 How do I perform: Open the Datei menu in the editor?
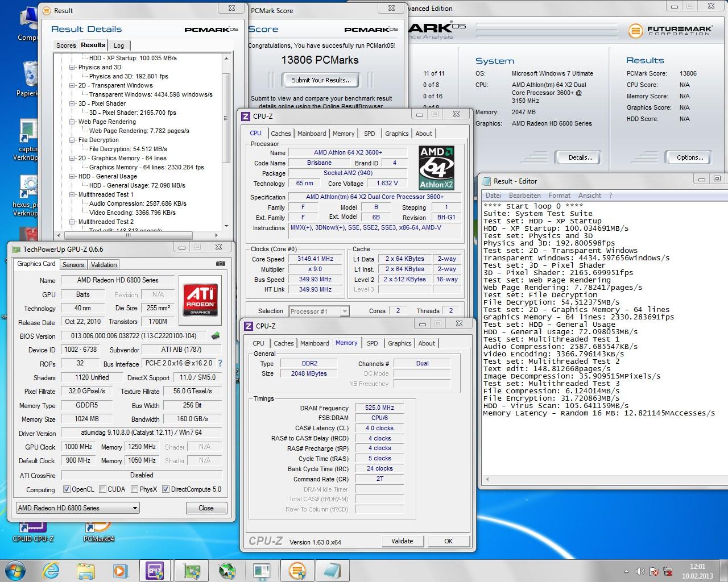(x=493, y=196)
